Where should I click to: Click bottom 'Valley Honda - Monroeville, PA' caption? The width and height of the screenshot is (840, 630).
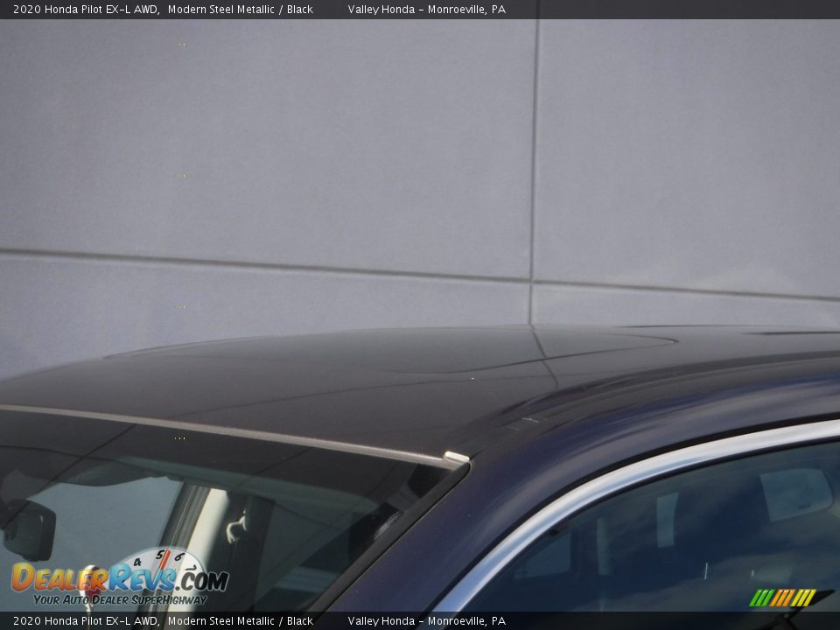click(x=426, y=621)
